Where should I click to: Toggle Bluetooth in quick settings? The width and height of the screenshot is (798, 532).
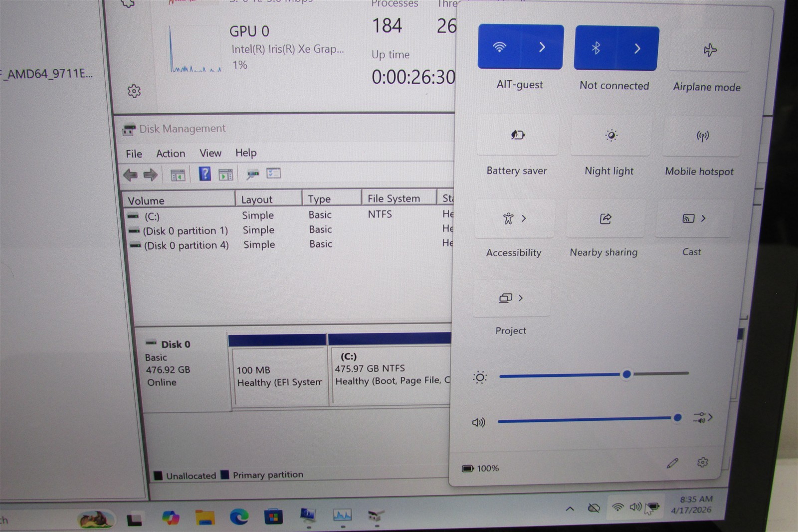596,48
